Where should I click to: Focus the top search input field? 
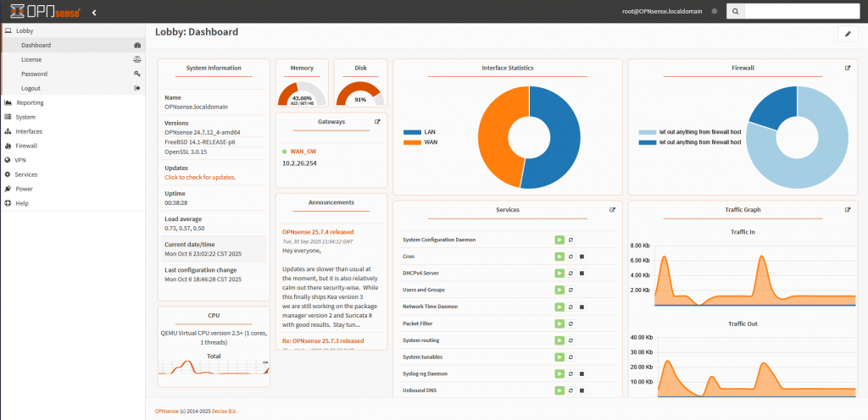[x=802, y=11]
